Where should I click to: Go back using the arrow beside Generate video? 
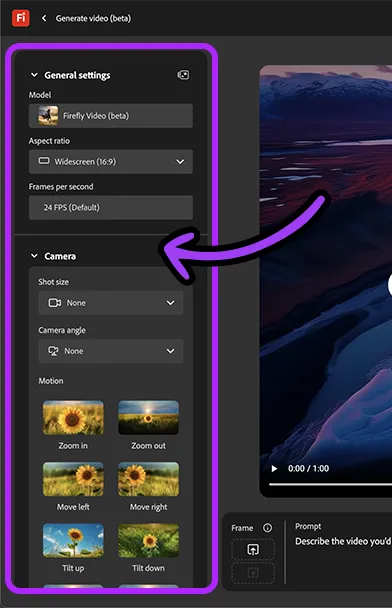tap(44, 18)
